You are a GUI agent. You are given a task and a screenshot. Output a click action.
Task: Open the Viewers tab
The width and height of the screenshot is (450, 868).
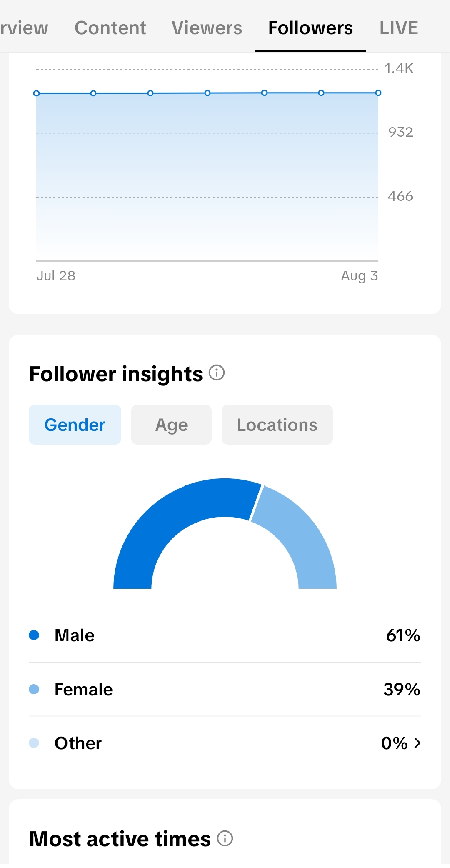coord(207,28)
